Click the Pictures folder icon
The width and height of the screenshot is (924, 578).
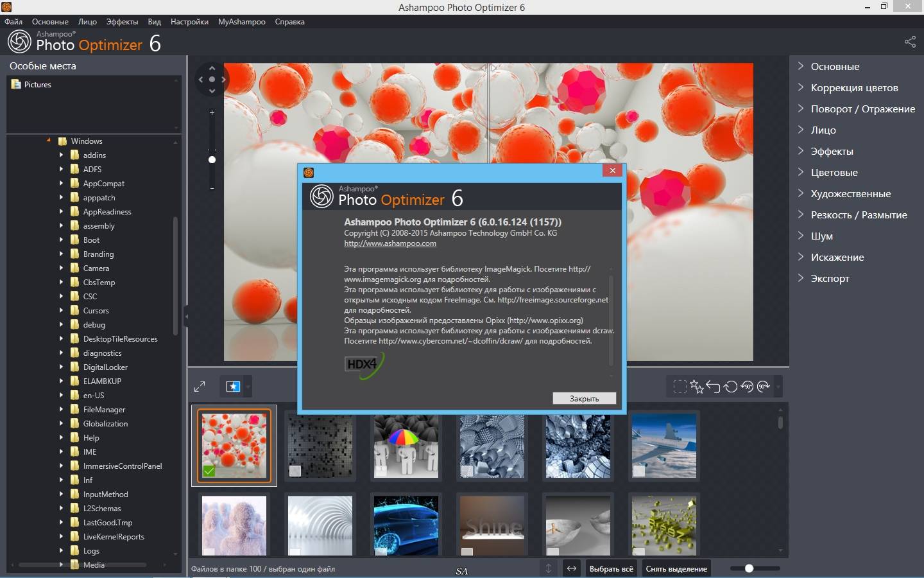(x=16, y=84)
